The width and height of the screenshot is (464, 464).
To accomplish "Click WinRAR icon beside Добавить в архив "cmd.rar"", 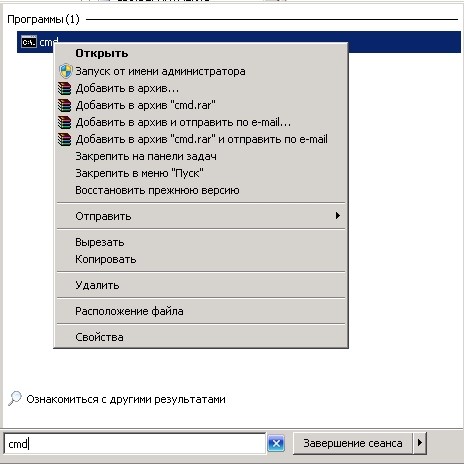I will (x=65, y=105).
